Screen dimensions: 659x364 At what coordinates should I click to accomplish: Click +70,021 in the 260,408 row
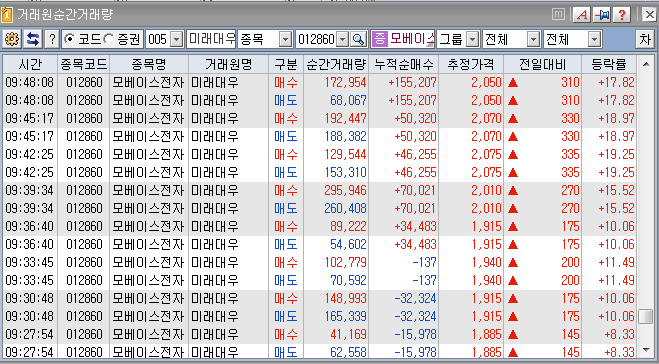pos(415,208)
